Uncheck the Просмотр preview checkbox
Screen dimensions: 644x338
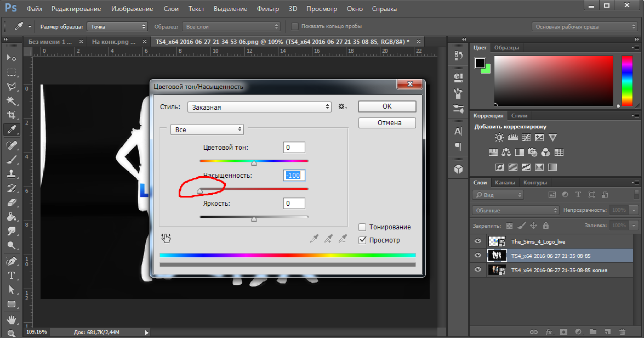coord(362,240)
